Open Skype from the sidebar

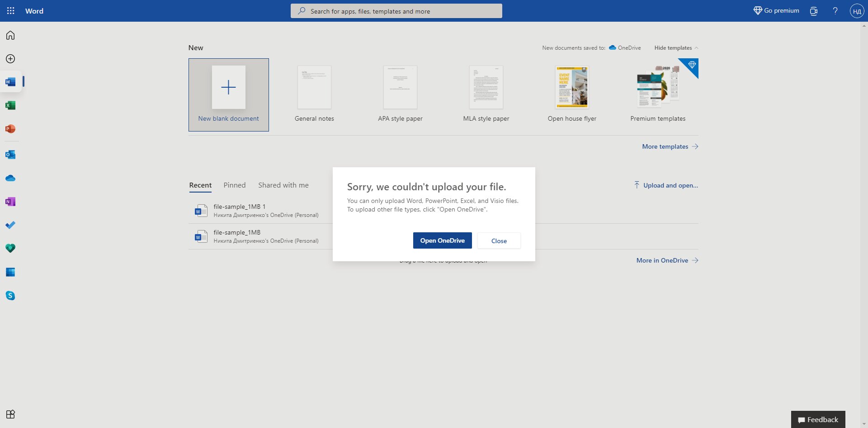point(10,296)
